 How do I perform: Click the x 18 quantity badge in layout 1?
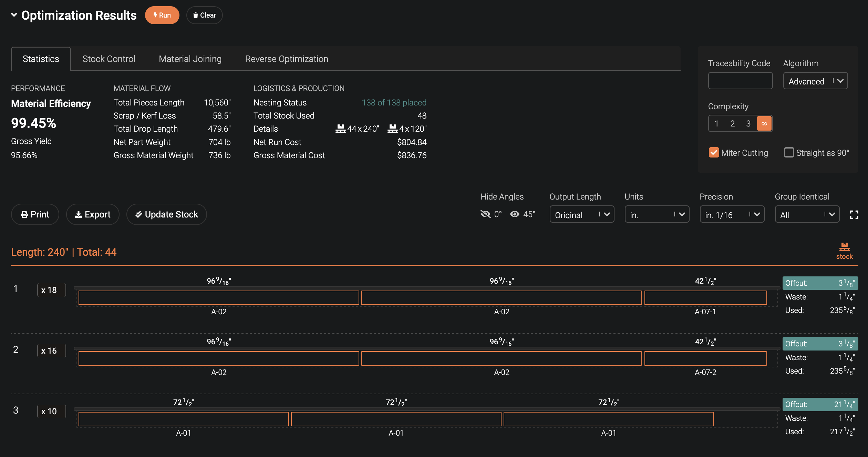[x=51, y=290]
